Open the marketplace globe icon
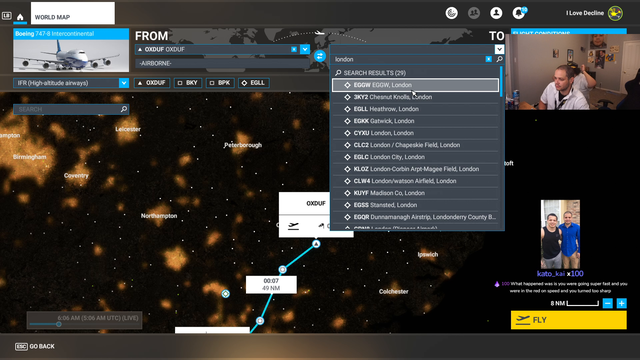This screenshot has width=640, height=360. [x=451, y=13]
